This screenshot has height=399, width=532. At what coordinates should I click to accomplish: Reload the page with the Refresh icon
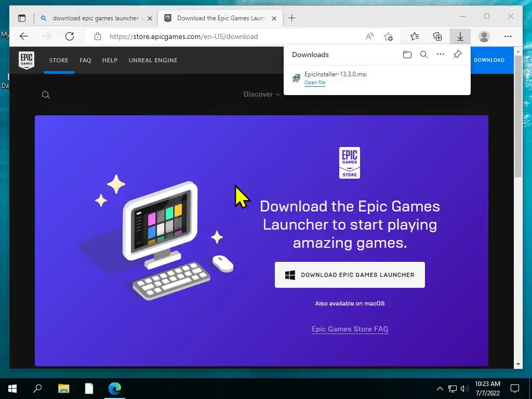[x=70, y=36]
